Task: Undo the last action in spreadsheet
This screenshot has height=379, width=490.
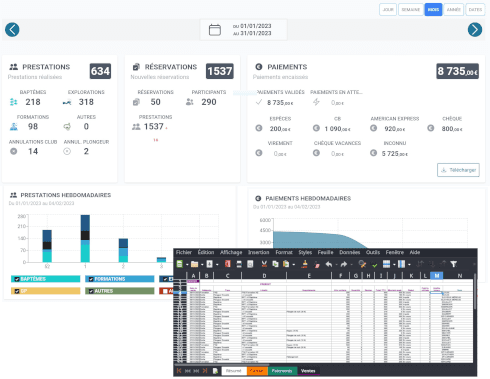Action: (x=329, y=264)
